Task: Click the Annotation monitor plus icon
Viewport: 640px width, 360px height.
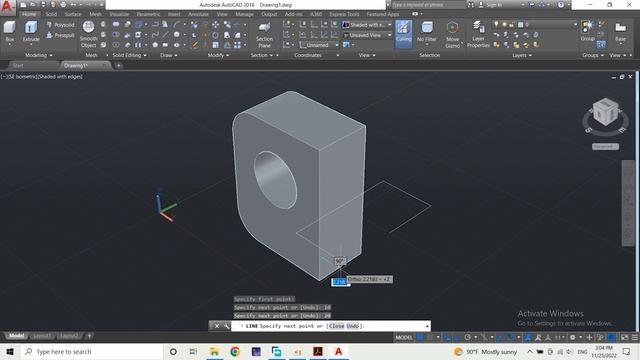Action: tap(589, 338)
